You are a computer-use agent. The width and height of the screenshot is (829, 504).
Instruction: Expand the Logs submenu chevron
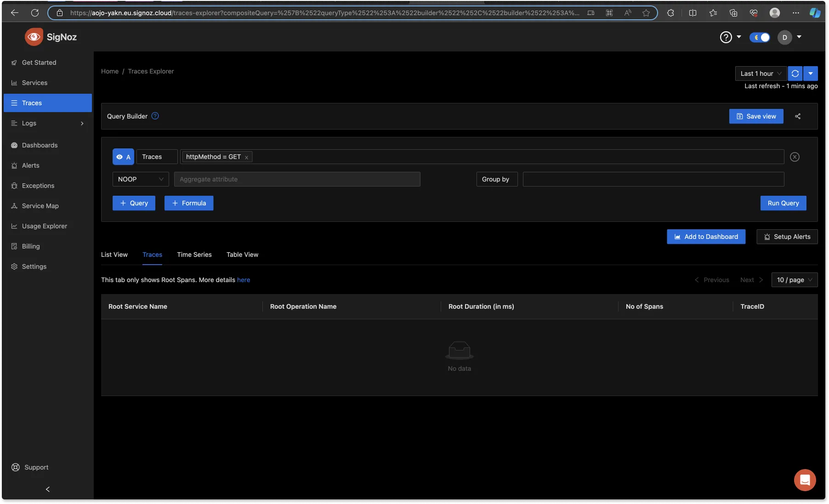[x=82, y=123]
